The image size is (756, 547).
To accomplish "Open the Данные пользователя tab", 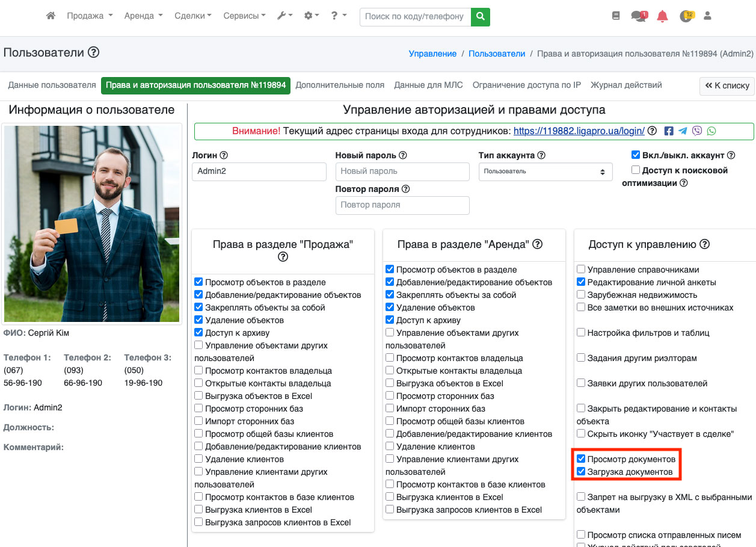I will pyautogui.click(x=52, y=85).
